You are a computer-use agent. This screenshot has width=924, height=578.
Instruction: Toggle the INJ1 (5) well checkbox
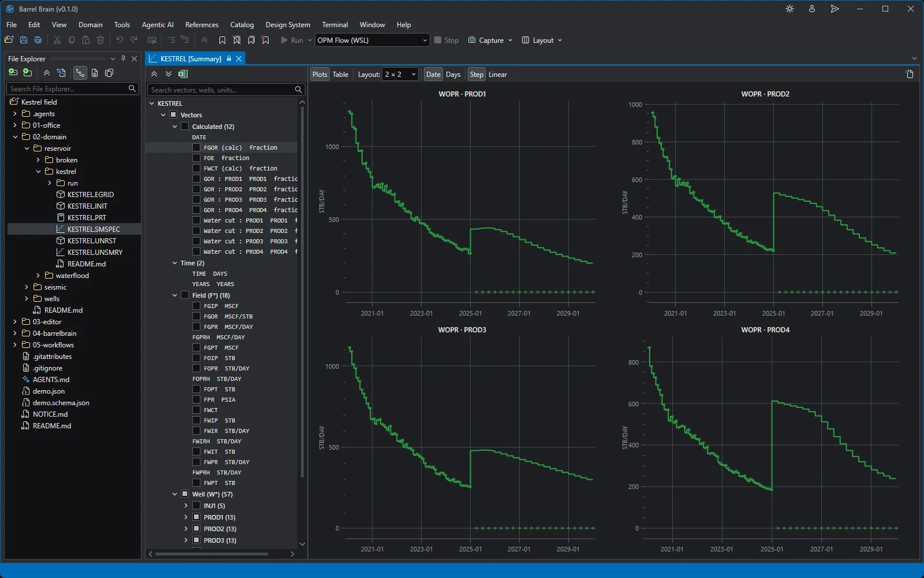point(196,506)
